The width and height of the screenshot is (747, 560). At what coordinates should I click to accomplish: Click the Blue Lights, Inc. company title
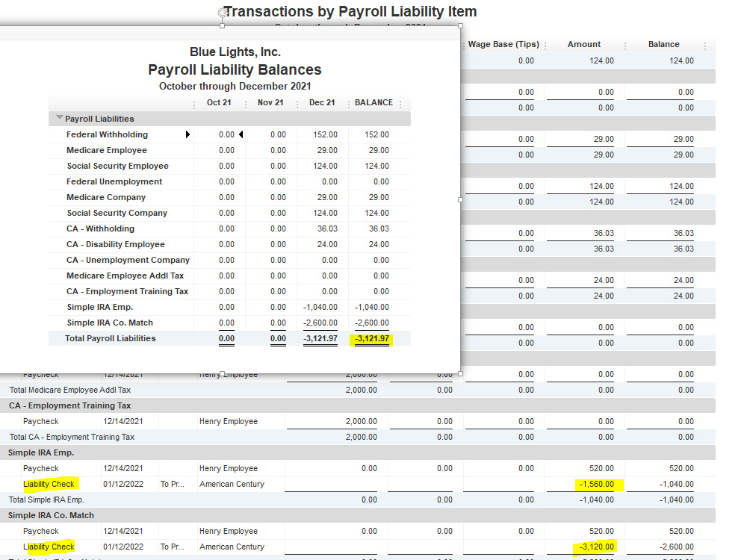point(235,52)
